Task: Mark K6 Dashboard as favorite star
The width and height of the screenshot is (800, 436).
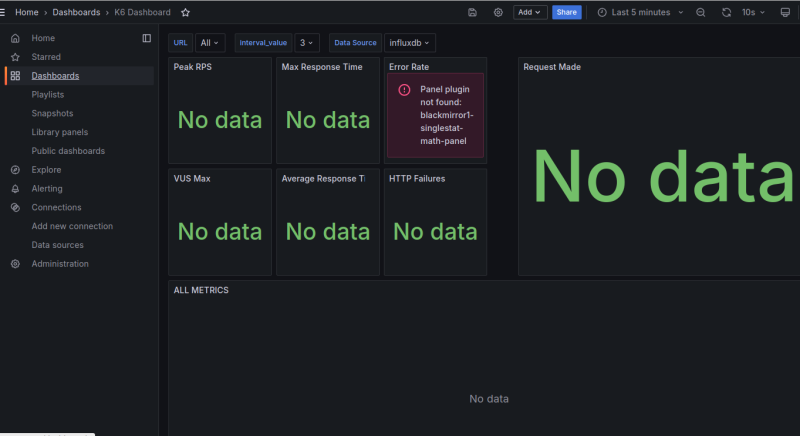Action: click(185, 12)
